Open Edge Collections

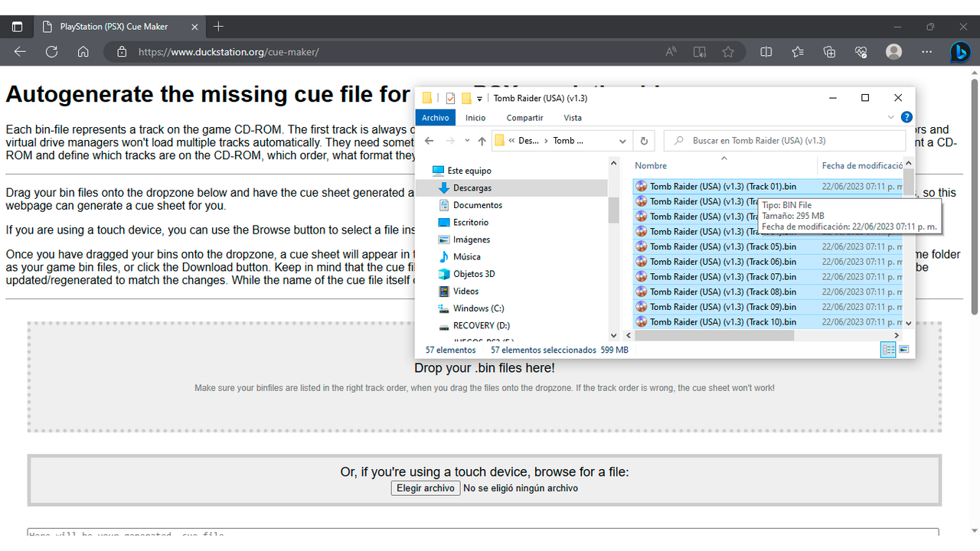pos(829,52)
